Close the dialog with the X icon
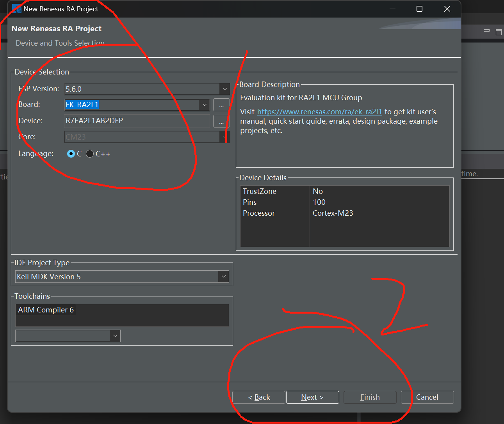Image resolution: width=504 pixels, height=424 pixels. [x=447, y=9]
